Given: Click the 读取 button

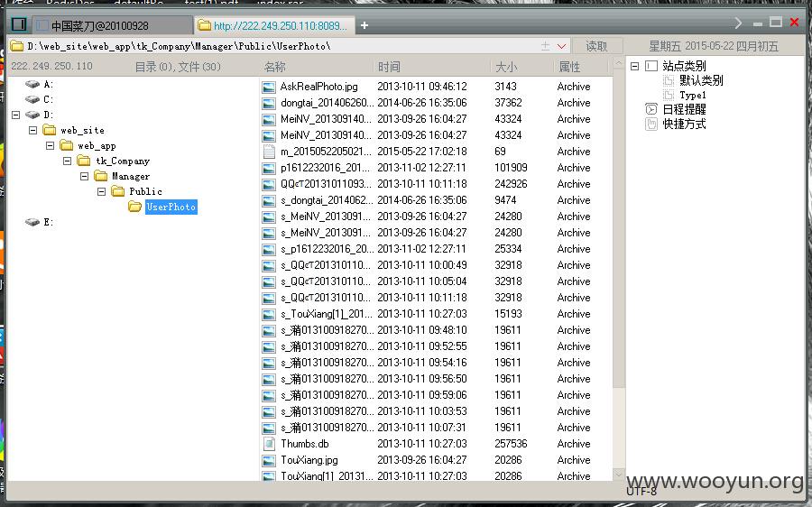Looking at the screenshot, I should pos(596,46).
